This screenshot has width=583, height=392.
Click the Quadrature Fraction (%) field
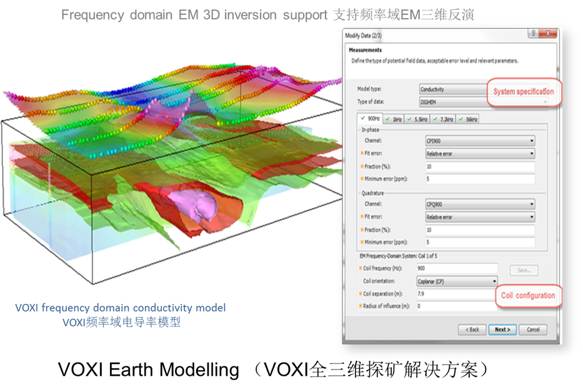480,230
